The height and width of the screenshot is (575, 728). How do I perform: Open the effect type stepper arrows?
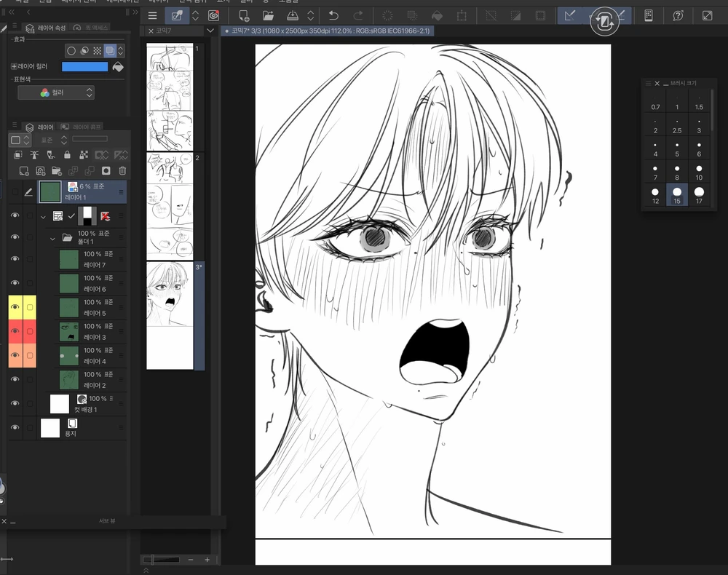[x=121, y=50]
